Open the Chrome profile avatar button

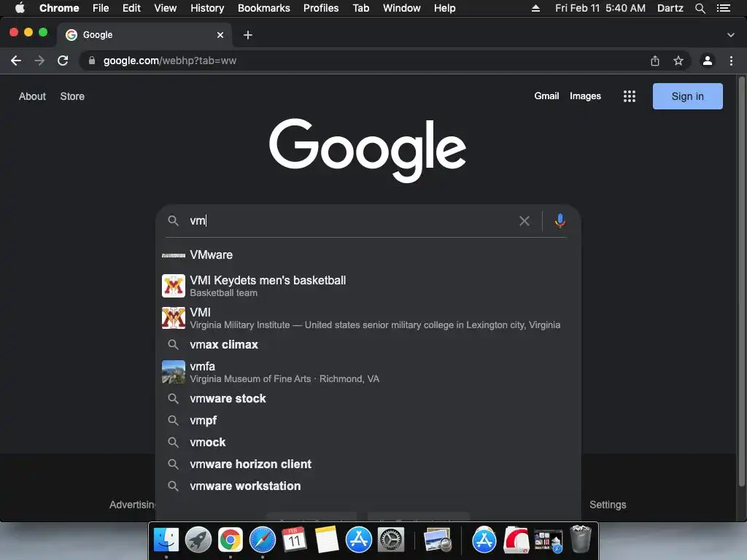(x=708, y=61)
